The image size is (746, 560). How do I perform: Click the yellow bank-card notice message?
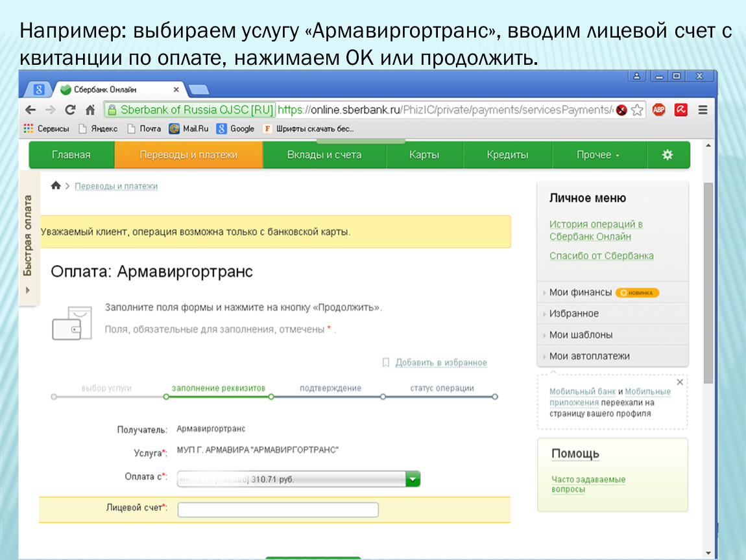tap(276, 231)
